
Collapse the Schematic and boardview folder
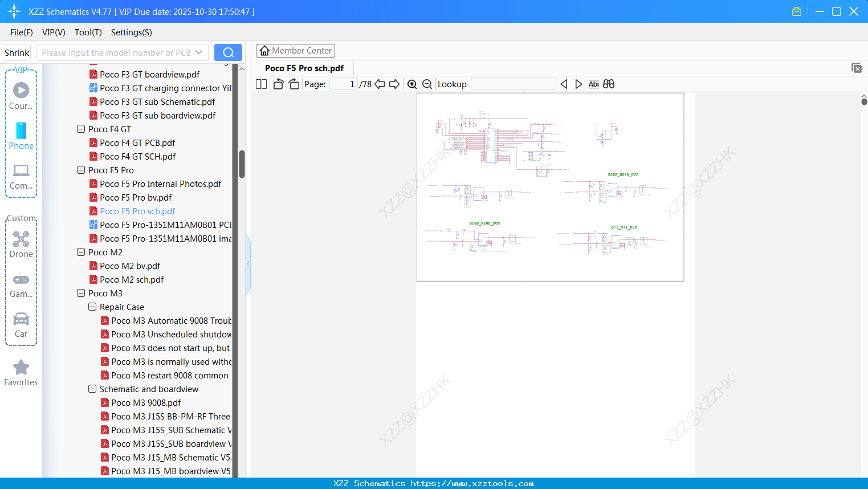coord(92,389)
